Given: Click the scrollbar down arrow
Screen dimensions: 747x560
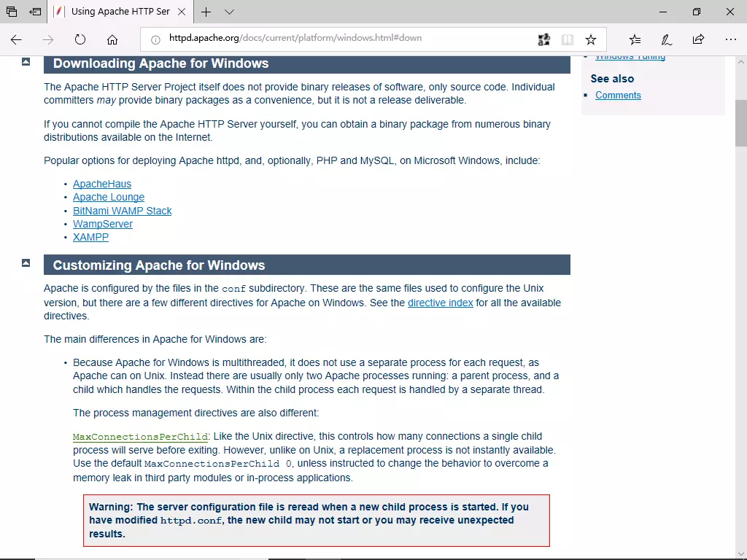Looking at the screenshot, I should pos(741,554).
